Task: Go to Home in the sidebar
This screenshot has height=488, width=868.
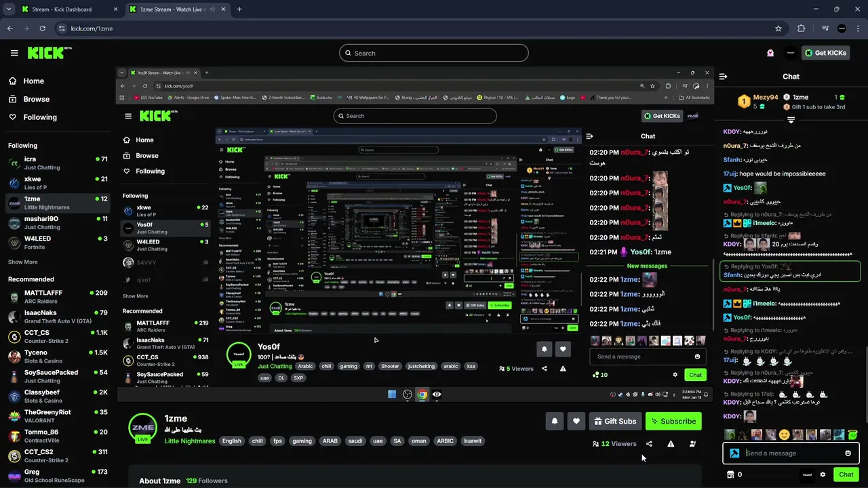Action: click(x=33, y=81)
